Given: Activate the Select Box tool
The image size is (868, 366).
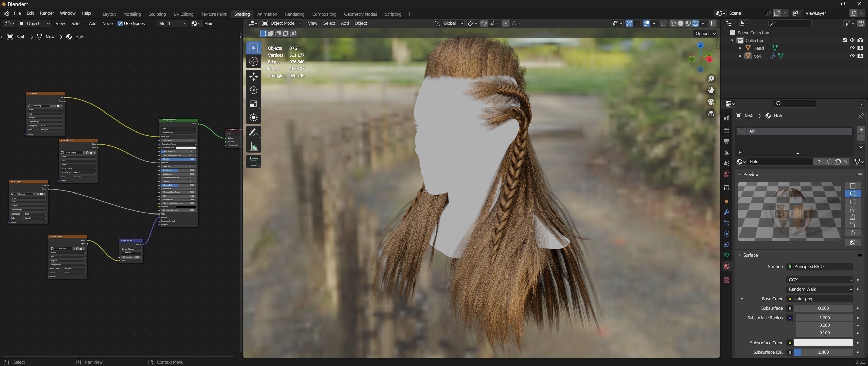Looking at the screenshot, I should [254, 48].
